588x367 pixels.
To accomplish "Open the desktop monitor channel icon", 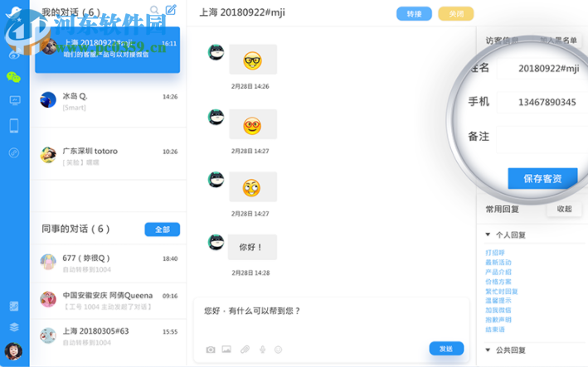I will (x=15, y=101).
